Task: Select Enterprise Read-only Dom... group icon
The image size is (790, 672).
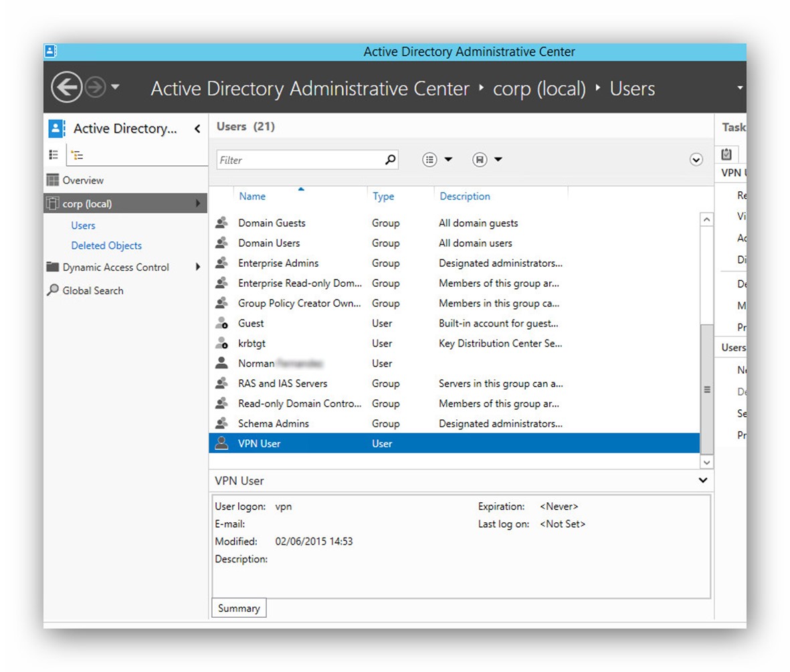Action: 221,283
